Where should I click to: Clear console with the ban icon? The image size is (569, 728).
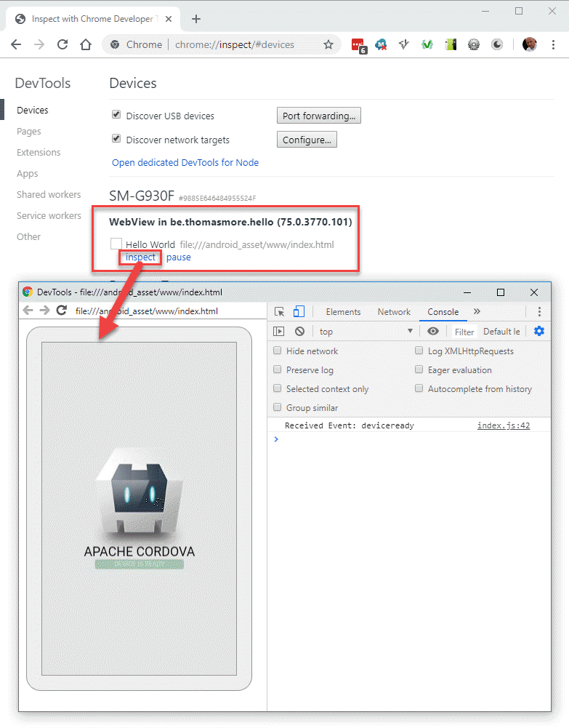click(300, 332)
